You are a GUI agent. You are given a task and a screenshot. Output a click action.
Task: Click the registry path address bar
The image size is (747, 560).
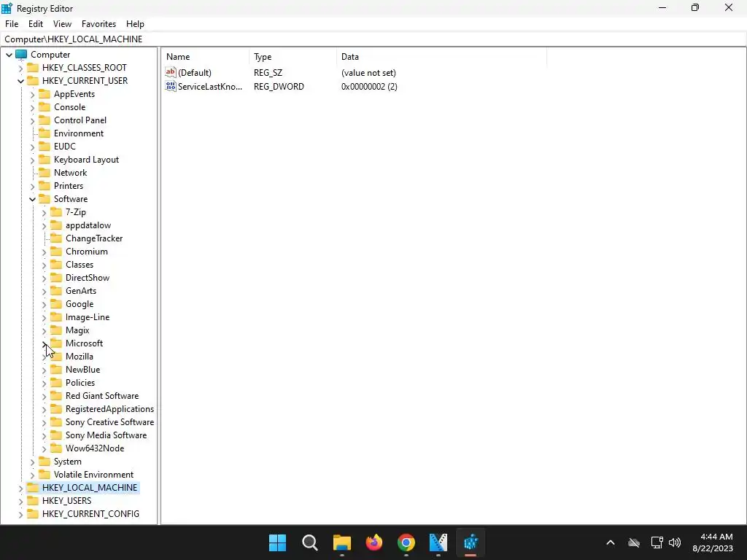(373, 39)
